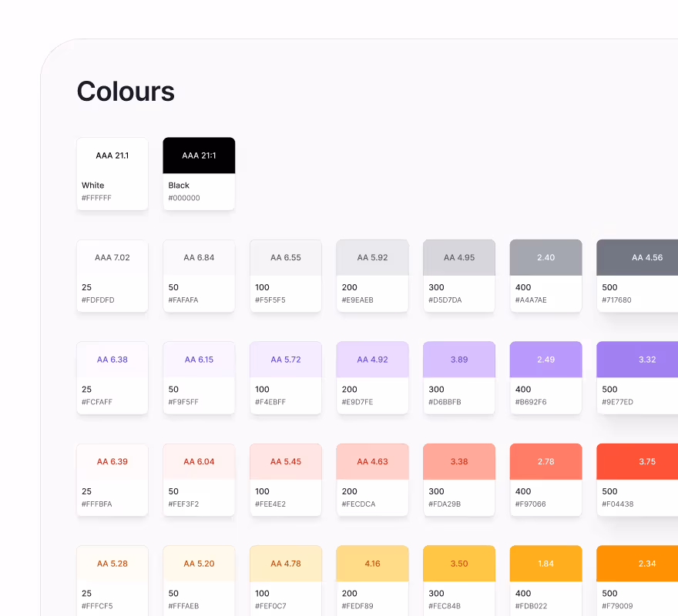The image size is (678, 616).
Task: Click the #F9F5FF hex code
Action: click(x=183, y=402)
